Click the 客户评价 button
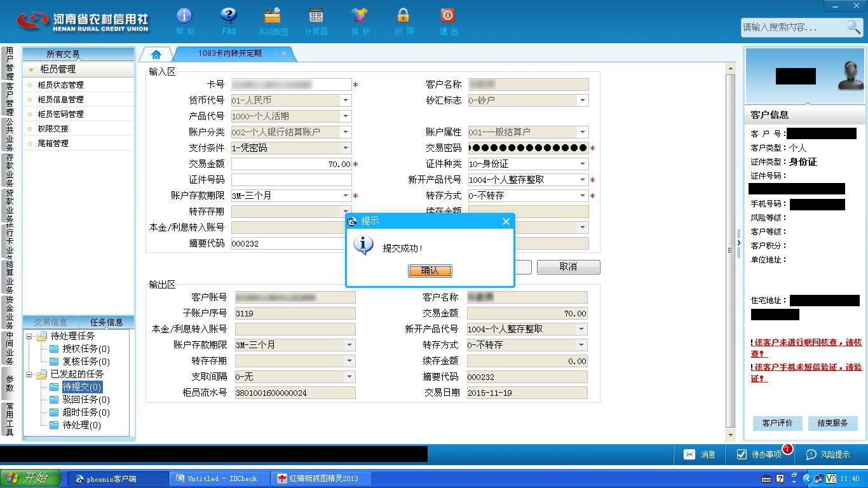Viewport: 868px width, 488px height. click(777, 423)
